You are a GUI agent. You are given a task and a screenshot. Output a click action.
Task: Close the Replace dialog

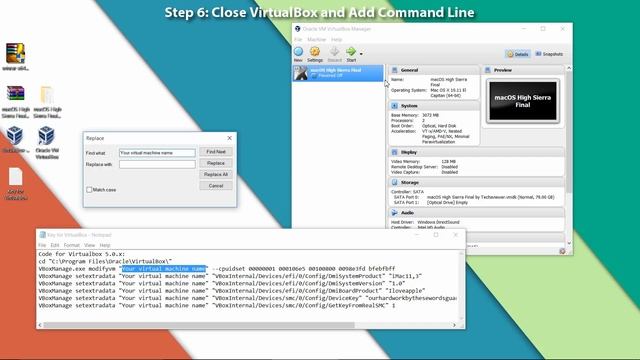(x=229, y=138)
